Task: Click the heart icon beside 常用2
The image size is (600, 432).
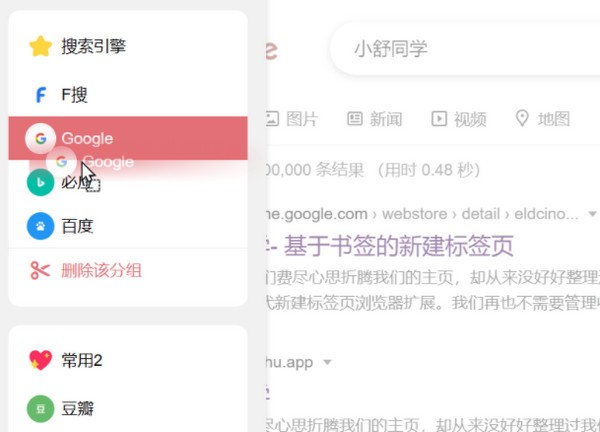Action: point(40,360)
